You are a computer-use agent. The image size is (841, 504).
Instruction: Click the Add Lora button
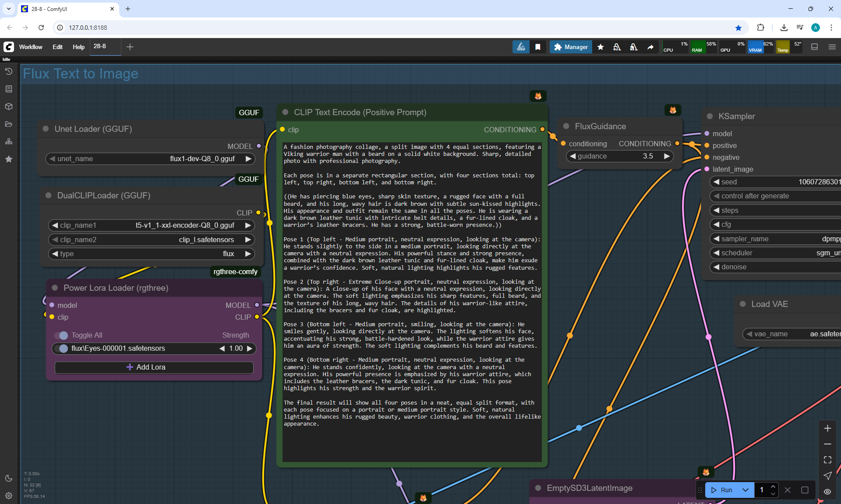(154, 367)
